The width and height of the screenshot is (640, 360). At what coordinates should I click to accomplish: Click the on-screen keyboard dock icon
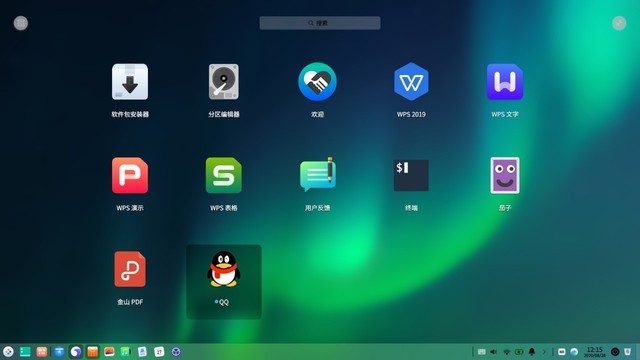click(x=562, y=352)
